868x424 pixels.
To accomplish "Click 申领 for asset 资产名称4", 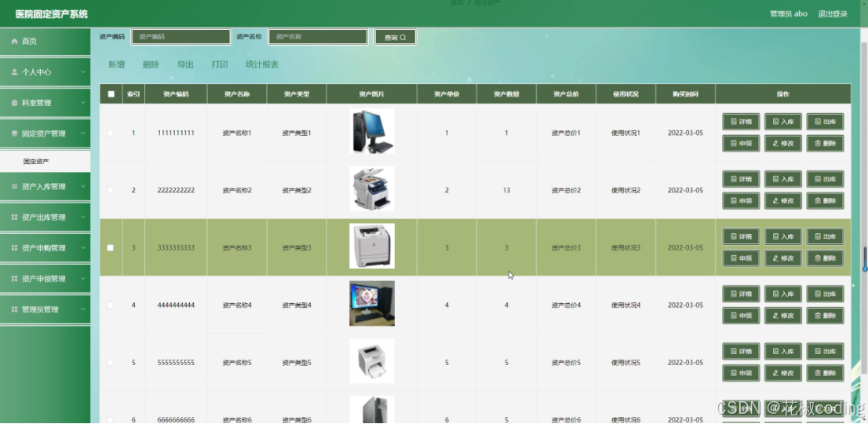I will point(741,316).
